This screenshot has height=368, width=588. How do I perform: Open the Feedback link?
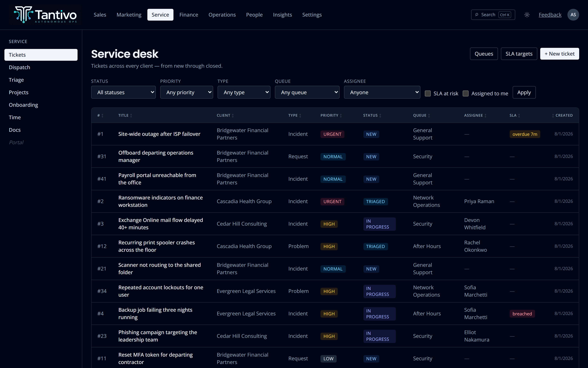[x=550, y=15]
